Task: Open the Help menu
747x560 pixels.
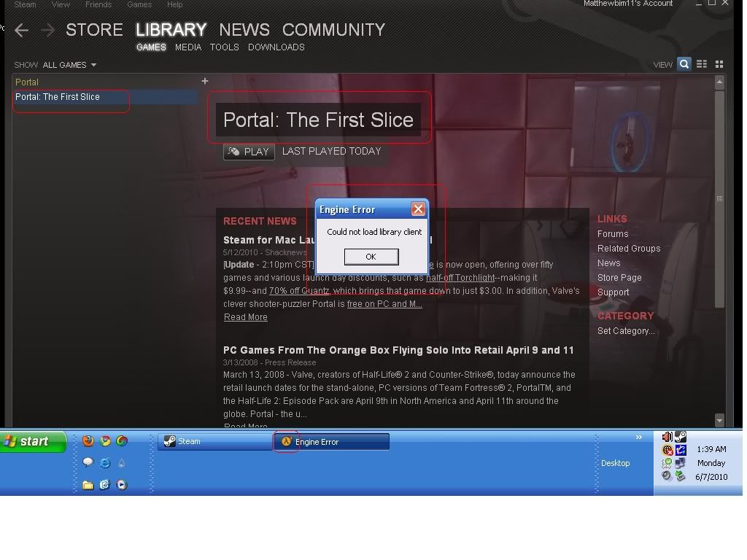Action: coord(175,4)
